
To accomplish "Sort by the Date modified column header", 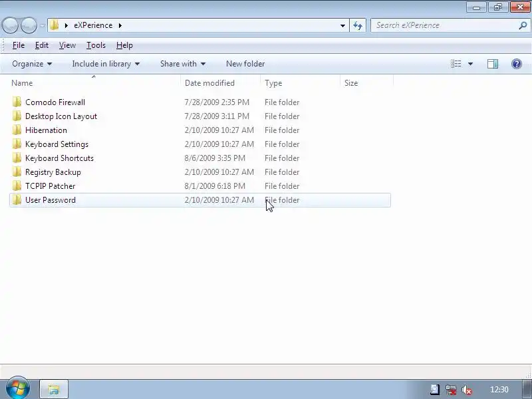I will pos(221,83).
